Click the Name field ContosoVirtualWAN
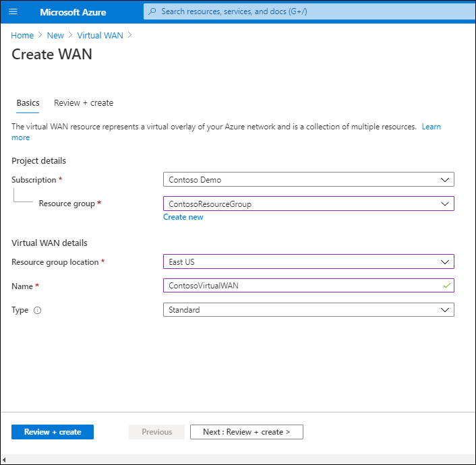476x465 pixels. point(308,286)
